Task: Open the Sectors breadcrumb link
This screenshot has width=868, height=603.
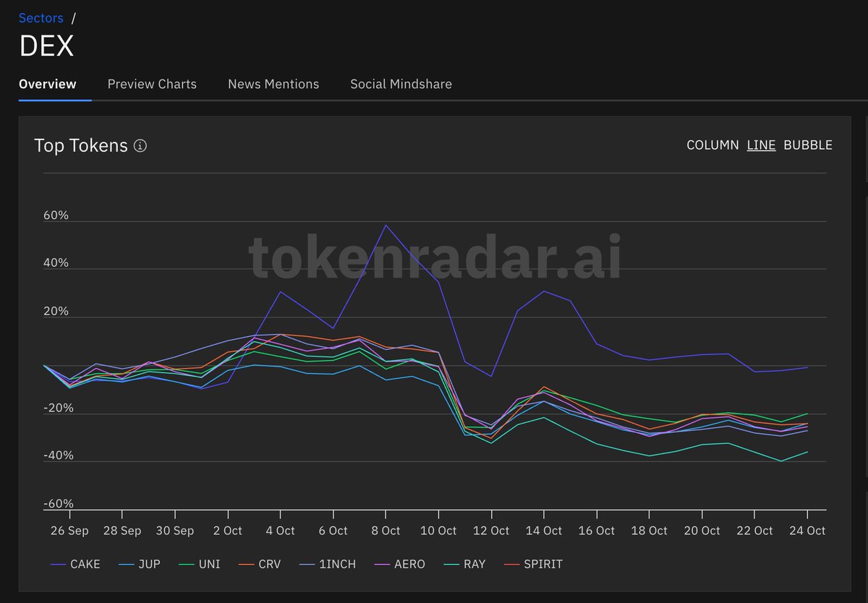Action: coord(41,18)
